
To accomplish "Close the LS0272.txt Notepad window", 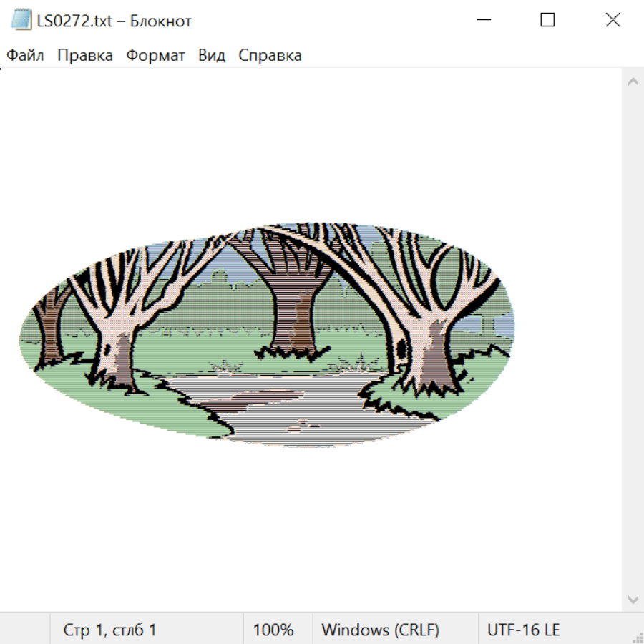I will tap(613, 21).
